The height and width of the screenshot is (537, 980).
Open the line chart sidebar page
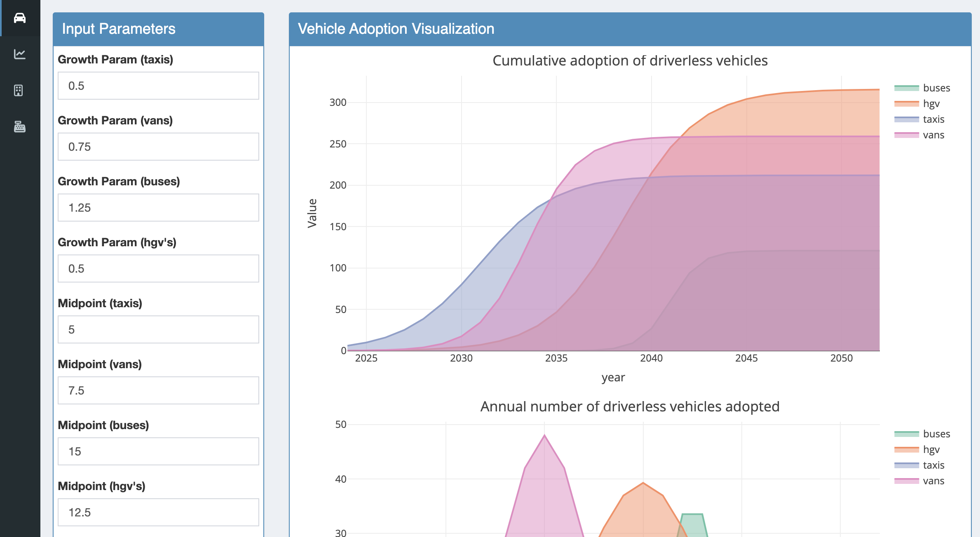(20, 54)
